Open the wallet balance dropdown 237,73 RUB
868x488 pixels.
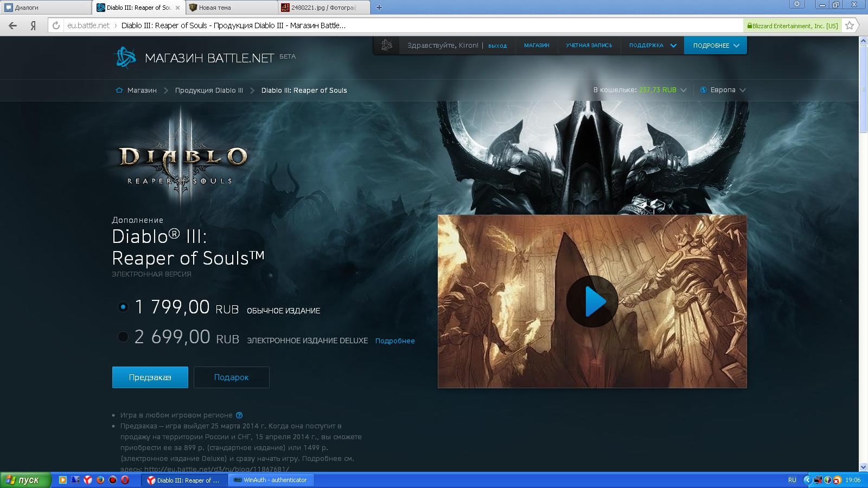pos(640,90)
